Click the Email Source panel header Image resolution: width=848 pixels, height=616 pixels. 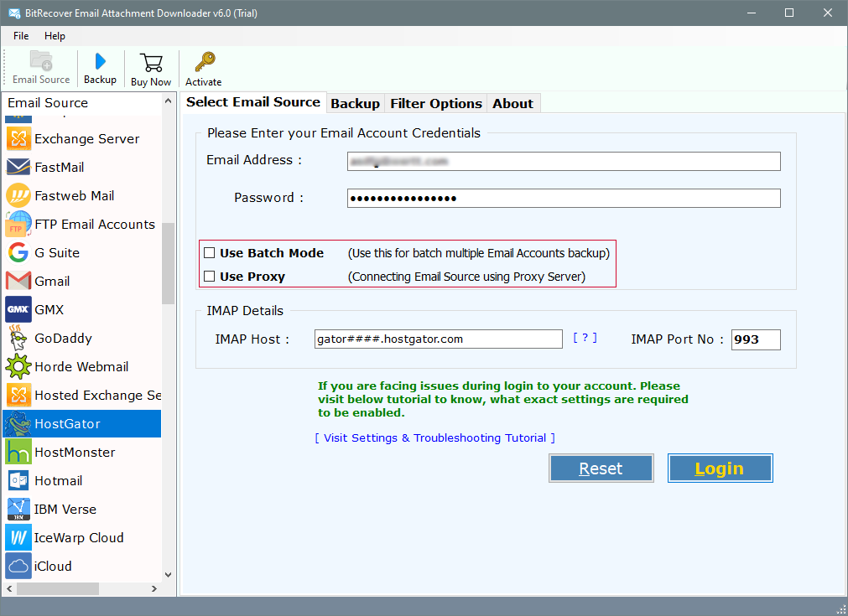[x=82, y=102]
